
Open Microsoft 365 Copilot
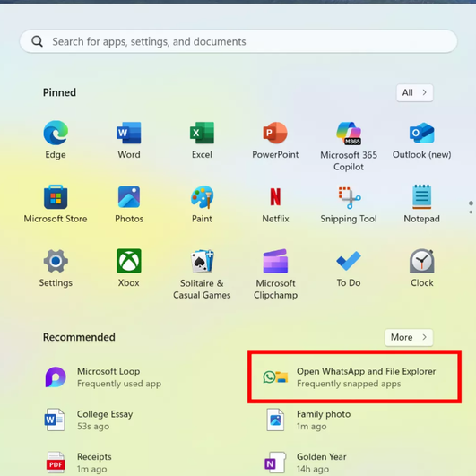(349, 146)
